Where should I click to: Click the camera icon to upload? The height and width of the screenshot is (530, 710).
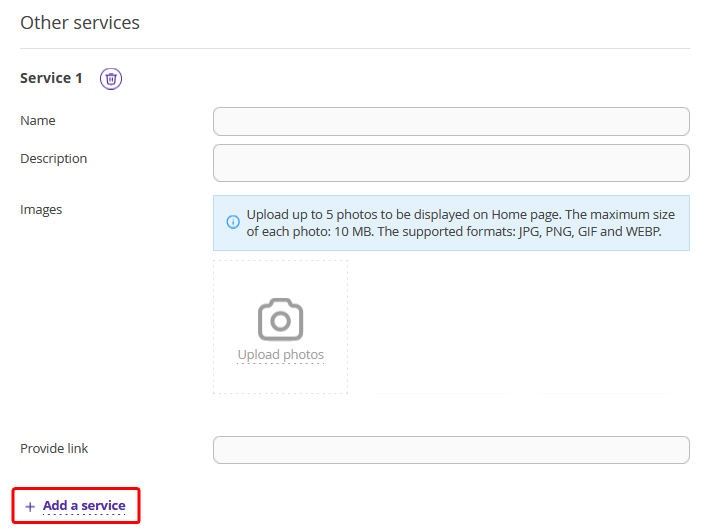click(280, 319)
